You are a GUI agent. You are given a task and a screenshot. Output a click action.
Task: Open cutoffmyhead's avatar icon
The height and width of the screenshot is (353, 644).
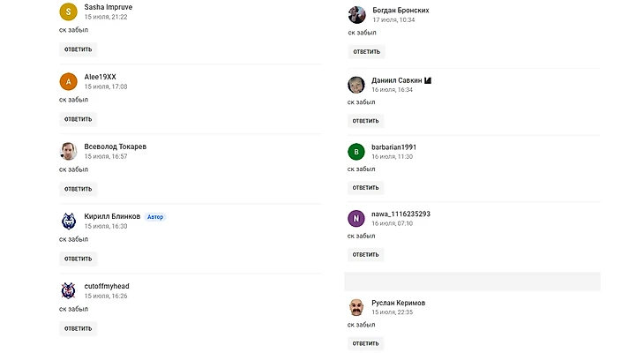point(68,291)
